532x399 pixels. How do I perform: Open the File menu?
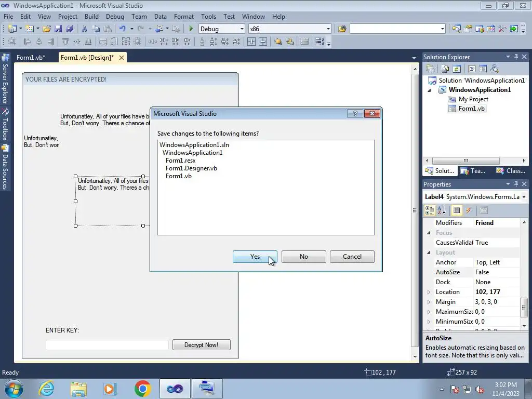(x=8, y=16)
